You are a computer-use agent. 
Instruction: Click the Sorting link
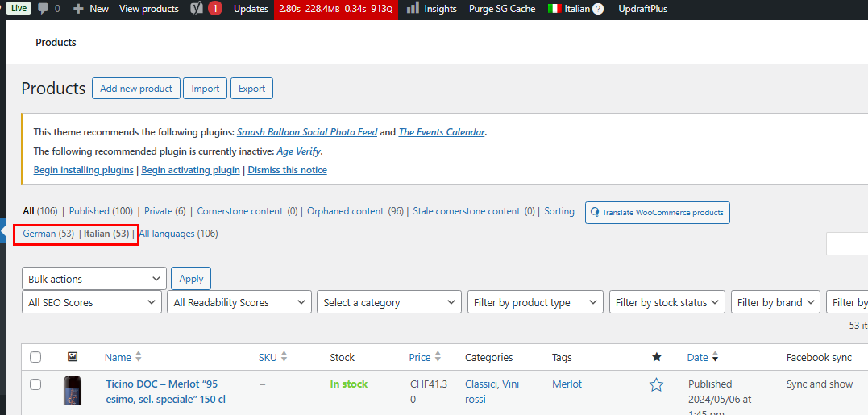coord(559,211)
